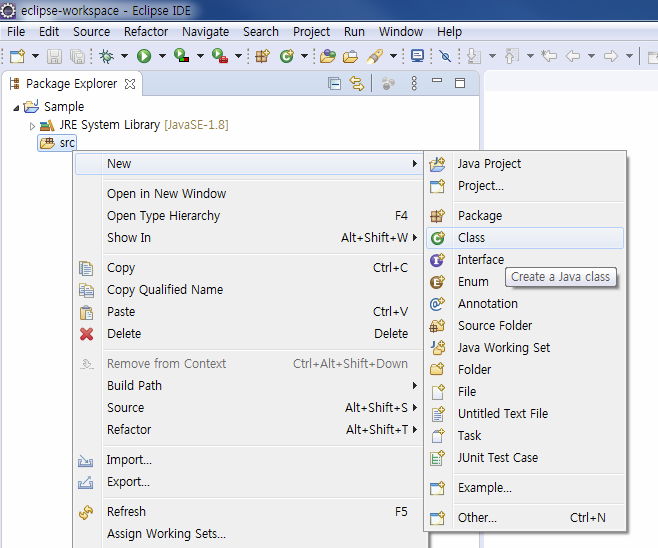The image size is (658, 548).
Task: Click the Back navigation arrow icon
Action: [573, 56]
